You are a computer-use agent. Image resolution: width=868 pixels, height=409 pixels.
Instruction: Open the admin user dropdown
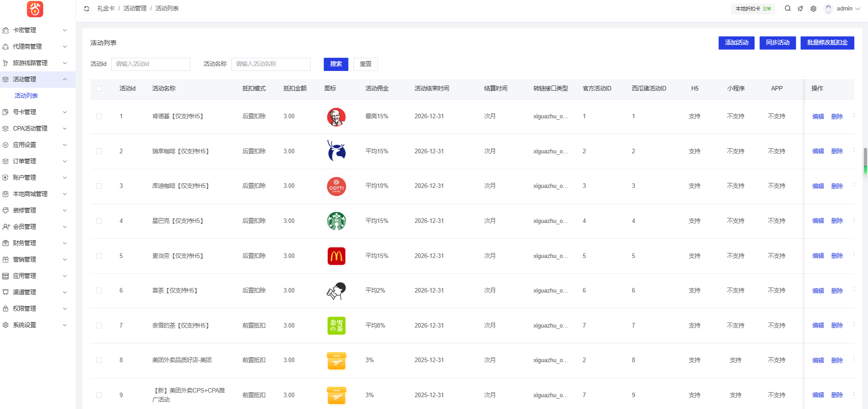coord(843,9)
